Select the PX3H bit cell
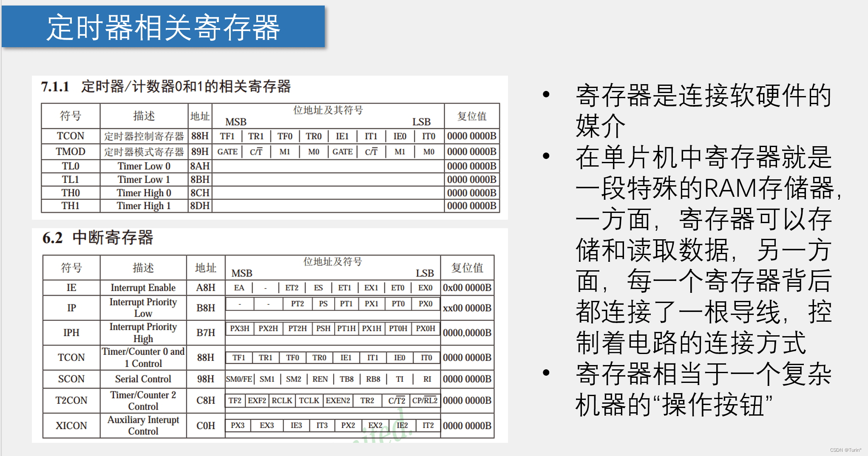 (240, 329)
